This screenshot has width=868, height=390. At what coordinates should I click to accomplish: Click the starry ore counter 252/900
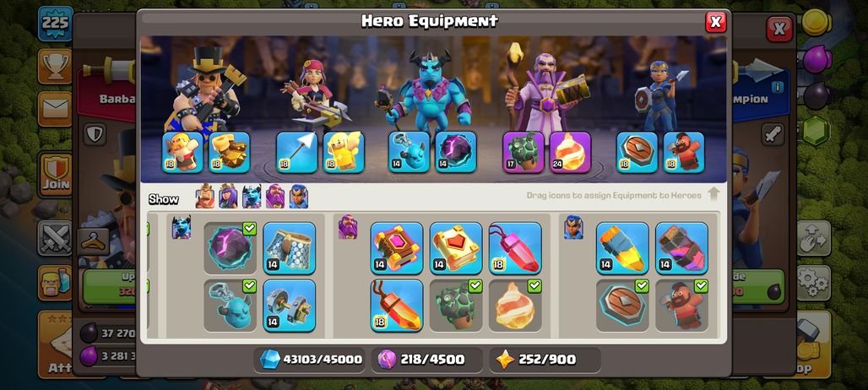[545, 360]
